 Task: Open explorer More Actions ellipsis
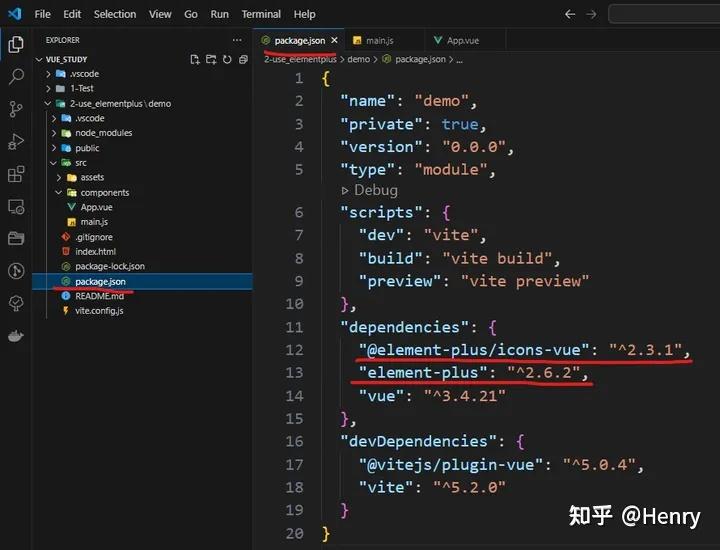point(237,40)
